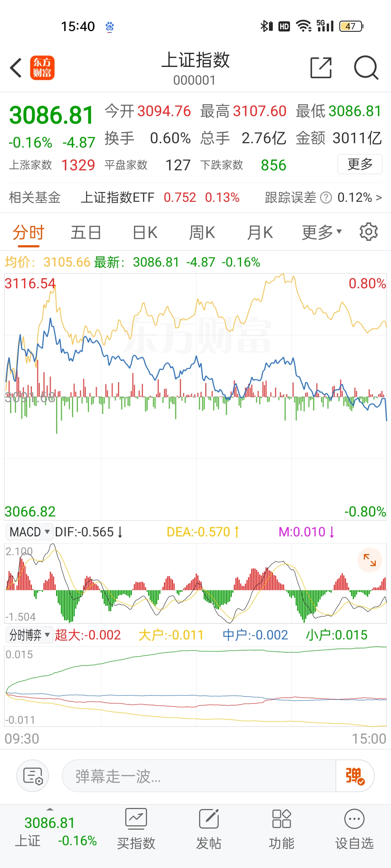Screen dimensions: 391x868
Task: Tap the 小户:0.015 reading
Action: point(337,635)
